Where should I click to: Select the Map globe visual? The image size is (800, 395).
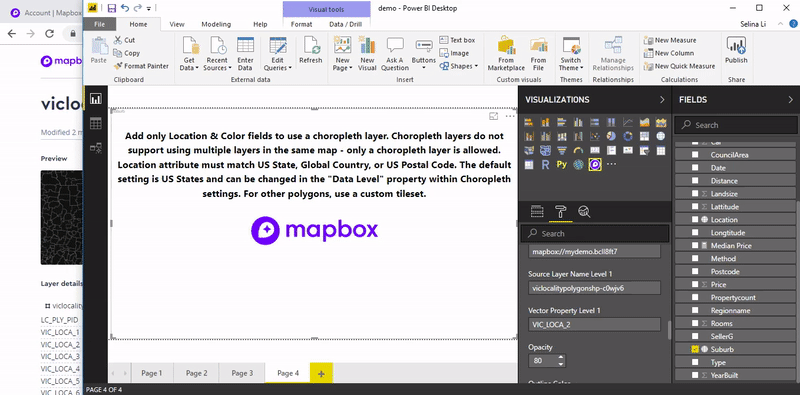(661, 136)
